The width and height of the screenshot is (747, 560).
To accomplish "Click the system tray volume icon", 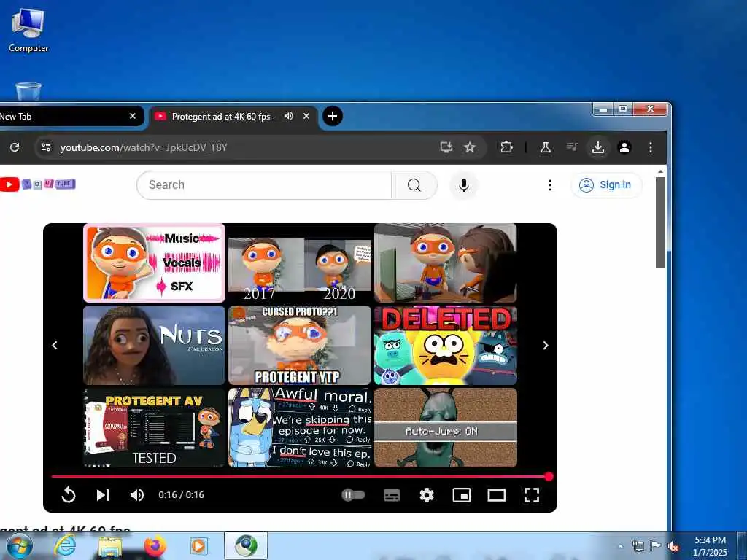I will pyautogui.click(x=673, y=547).
